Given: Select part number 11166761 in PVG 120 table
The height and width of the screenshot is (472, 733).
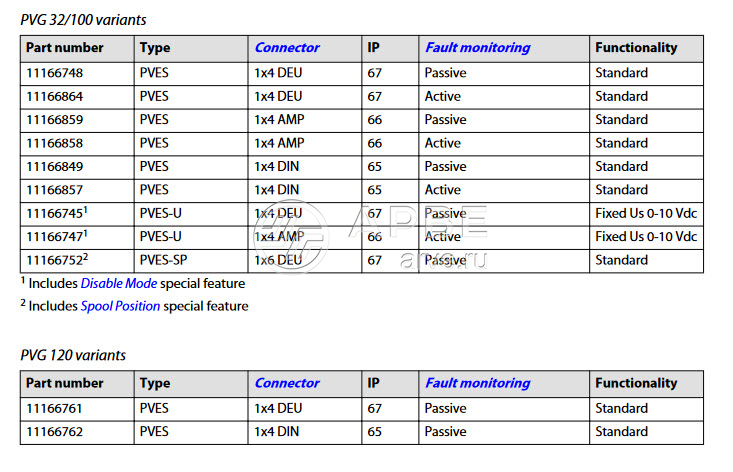Looking at the screenshot, I should [56, 408].
